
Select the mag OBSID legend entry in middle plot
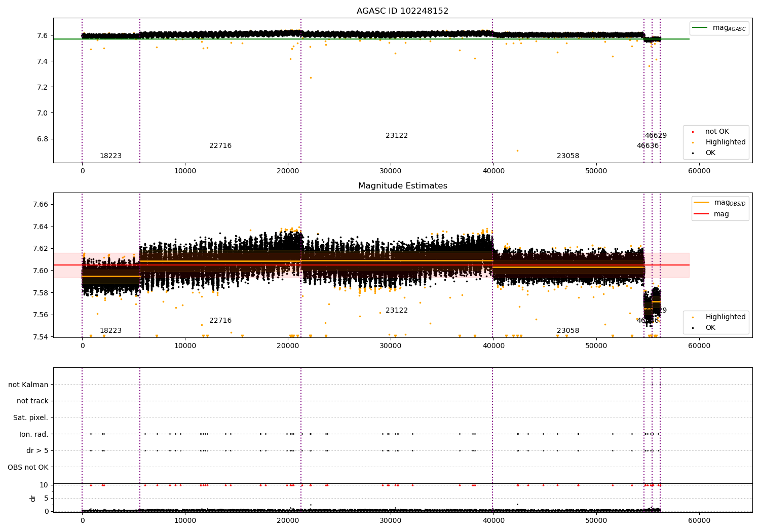[720, 203]
